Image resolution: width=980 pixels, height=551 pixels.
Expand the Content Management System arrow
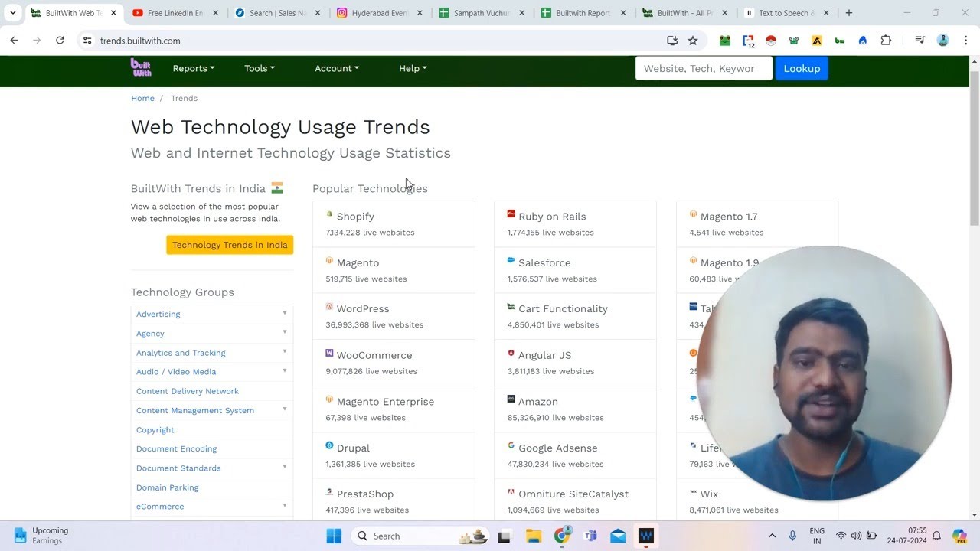click(285, 409)
